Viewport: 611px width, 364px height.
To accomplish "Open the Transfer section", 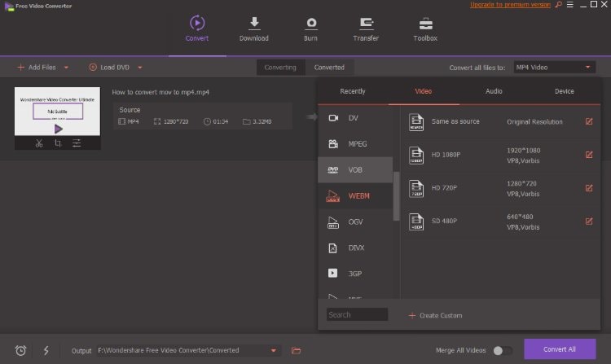I will click(366, 29).
